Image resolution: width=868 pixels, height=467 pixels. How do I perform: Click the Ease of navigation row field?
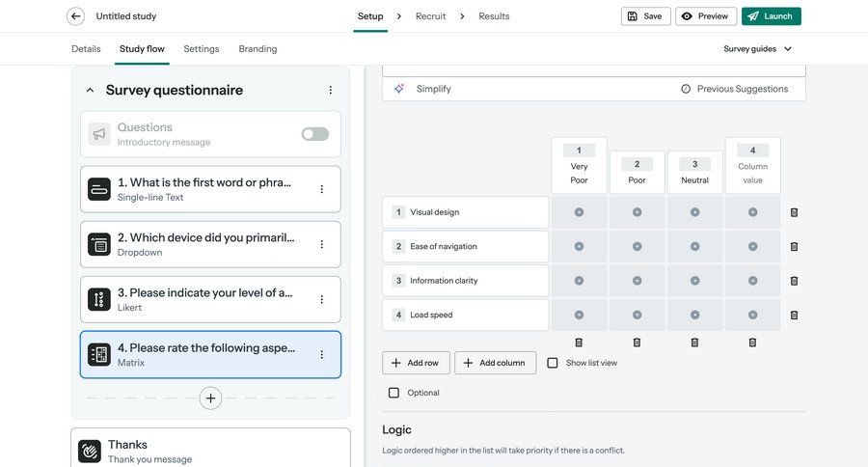point(473,247)
